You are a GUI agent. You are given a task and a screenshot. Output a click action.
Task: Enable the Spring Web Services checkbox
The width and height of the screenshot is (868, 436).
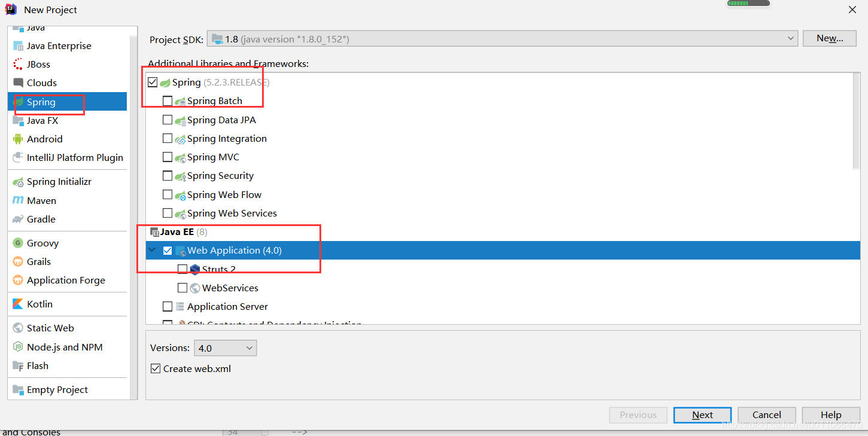click(x=167, y=214)
